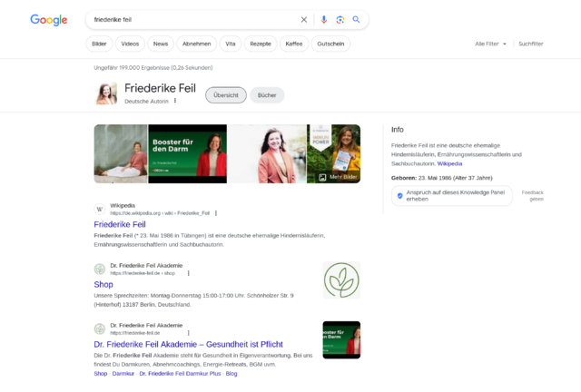The height and width of the screenshot is (392, 581).
Task: Click the leaf favicon beside the Shop result
Action: pyautogui.click(x=100, y=269)
